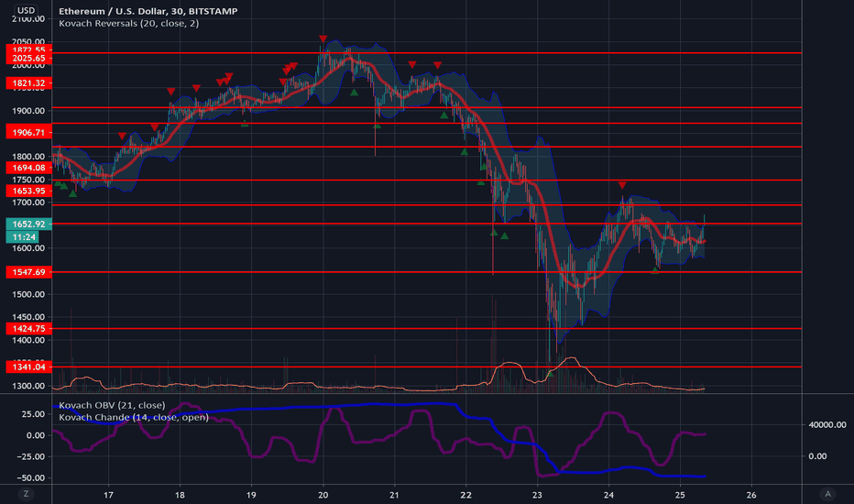The width and height of the screenshot is (854, 504).
Task: Click the 1500.00 price axis value
Action: click(x=28, y=294)
